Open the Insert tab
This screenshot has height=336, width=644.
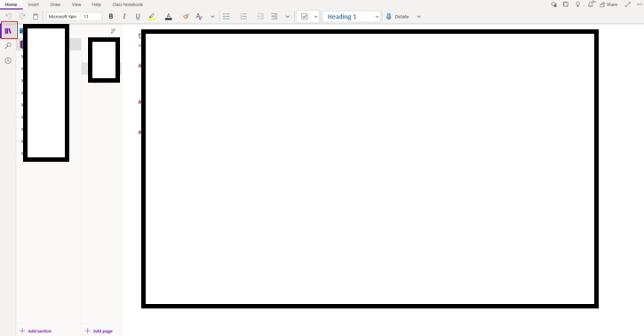[34, 4]
